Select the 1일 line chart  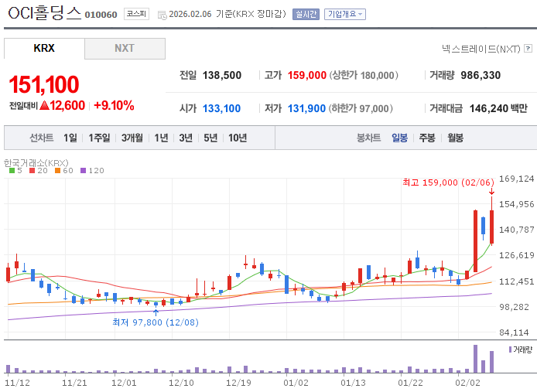click(x=70, y=138)
